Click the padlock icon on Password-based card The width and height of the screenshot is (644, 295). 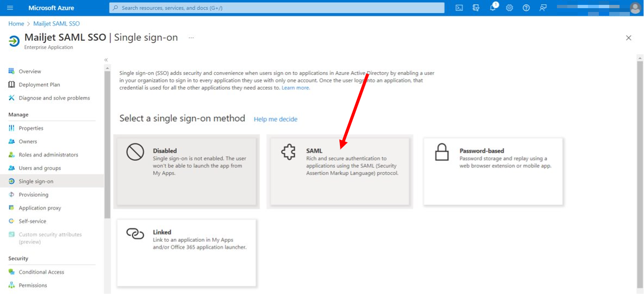[x=442, y=153]
